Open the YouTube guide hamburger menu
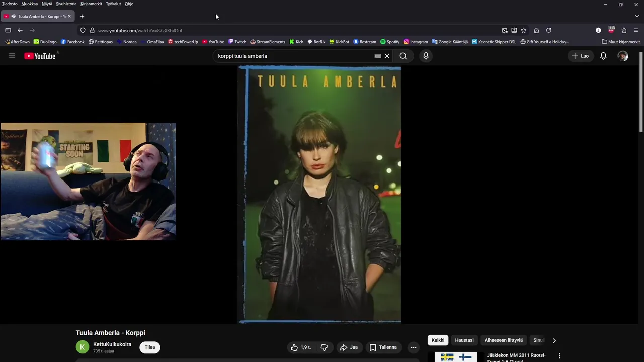The height and width of the screenshot is (362, 644). (12, 56)
